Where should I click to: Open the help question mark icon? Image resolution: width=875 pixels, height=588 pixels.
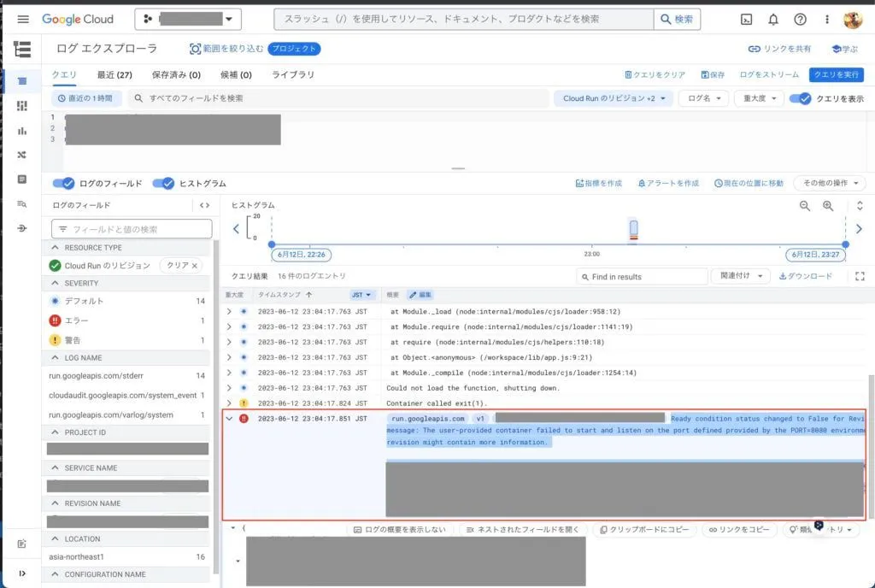coord(800,19)
